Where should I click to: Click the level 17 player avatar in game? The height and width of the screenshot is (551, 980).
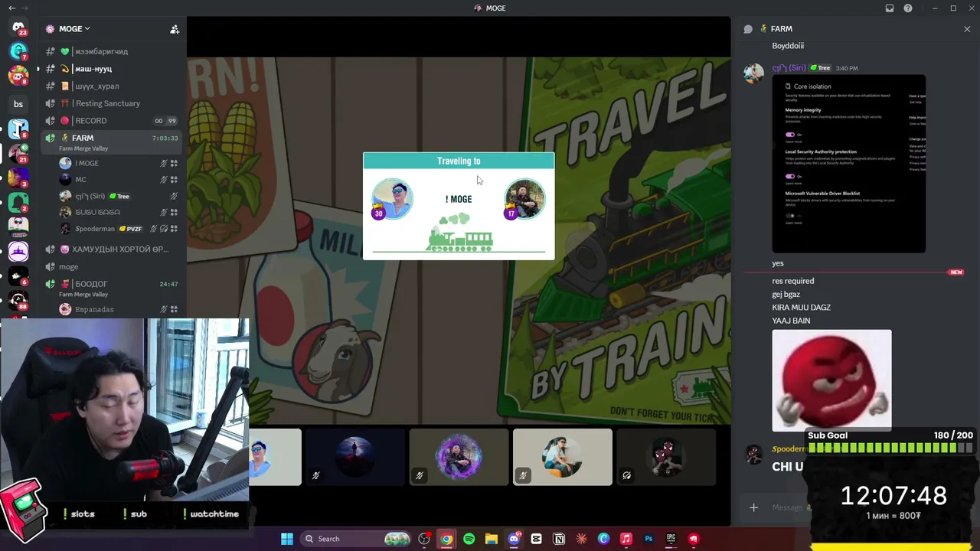(524, 198)
